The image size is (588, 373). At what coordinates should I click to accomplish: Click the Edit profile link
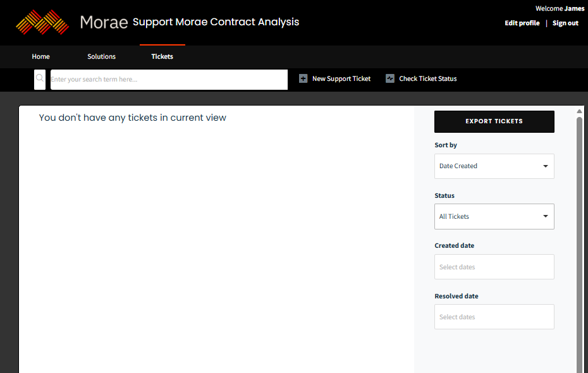(522, 23)
